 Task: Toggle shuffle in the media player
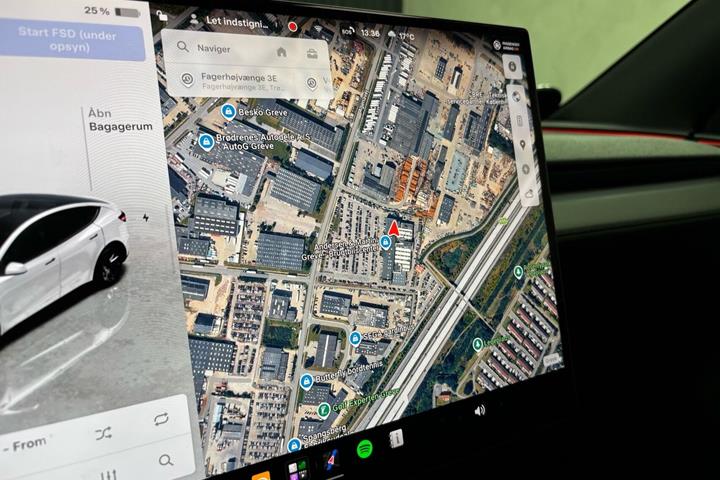(103, 433)
